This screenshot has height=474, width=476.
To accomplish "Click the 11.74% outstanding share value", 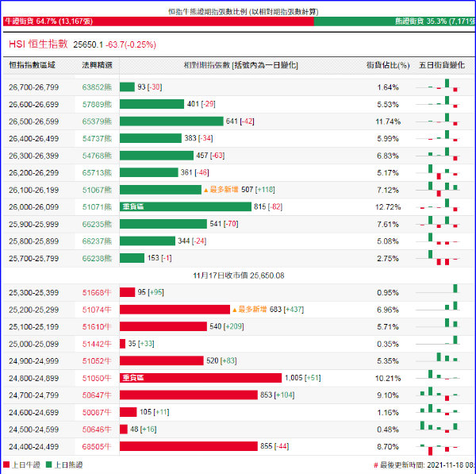I will click(388, 121).
